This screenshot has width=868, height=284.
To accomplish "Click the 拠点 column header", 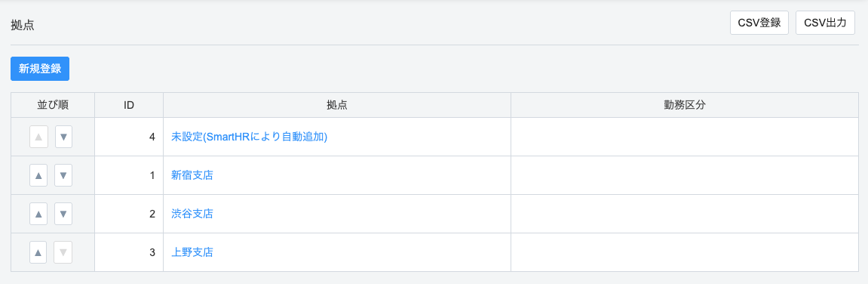I will tap(337, 105).
